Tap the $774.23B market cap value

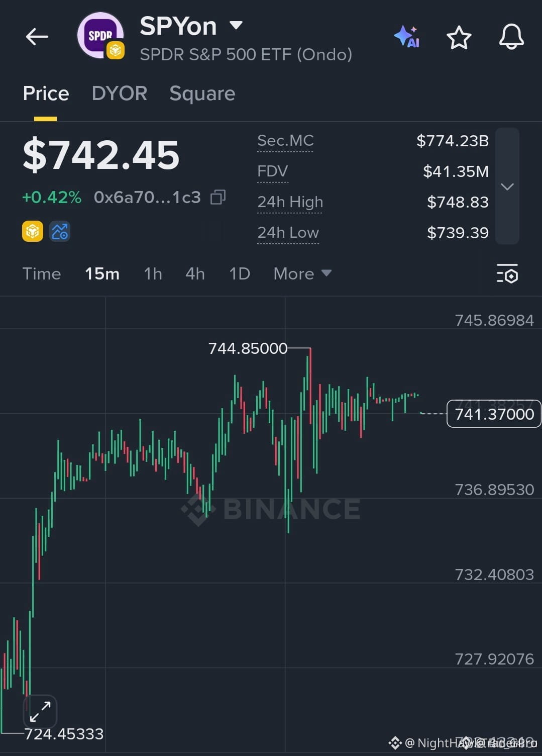(x=453, y=141)
